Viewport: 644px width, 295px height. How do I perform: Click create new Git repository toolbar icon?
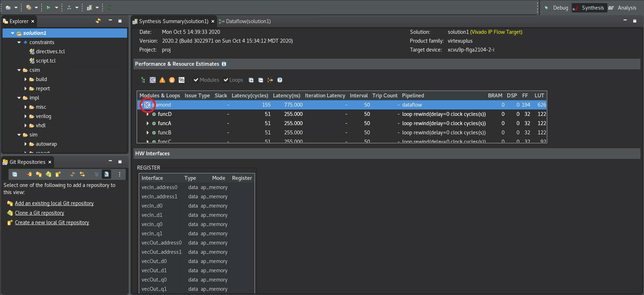[58, 174]
